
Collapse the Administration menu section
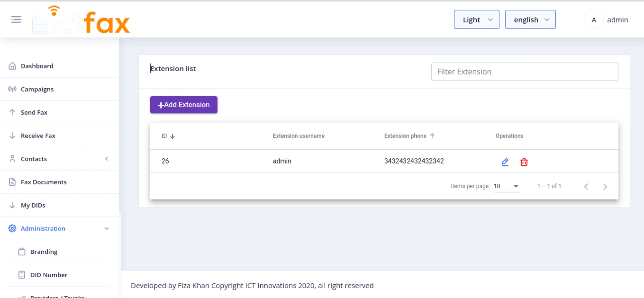tap(106, 229)
